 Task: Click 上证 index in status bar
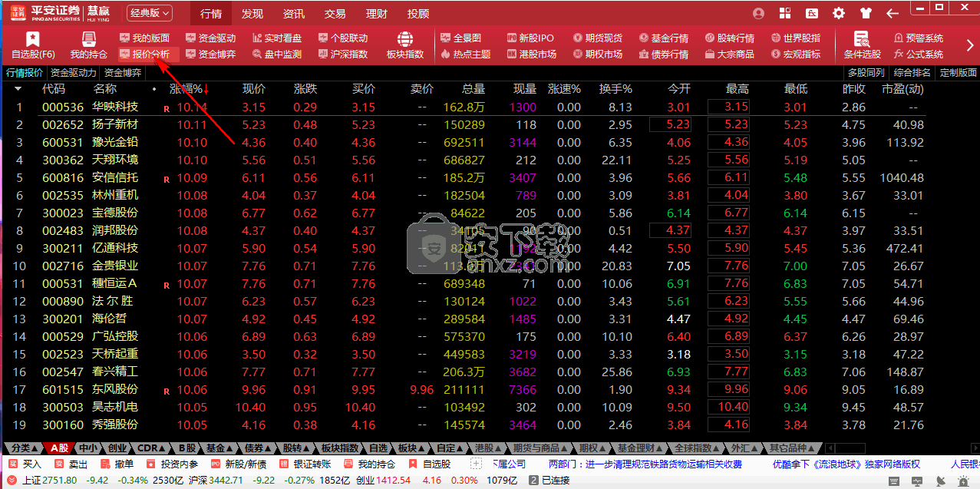32,480
